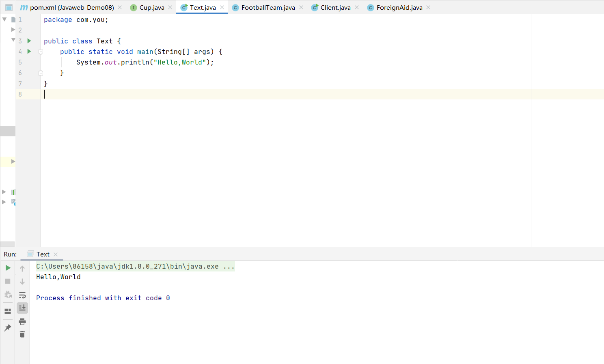This screenshot has height=364, width=604.
Task: Run main method from line 4 gutter arrow
Action: click(29, 52)
